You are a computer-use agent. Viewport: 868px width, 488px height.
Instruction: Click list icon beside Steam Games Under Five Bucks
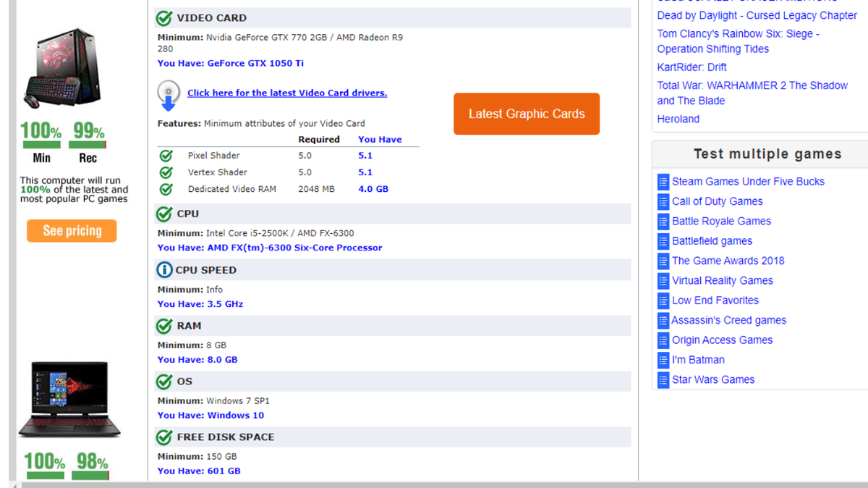point(663,182)
